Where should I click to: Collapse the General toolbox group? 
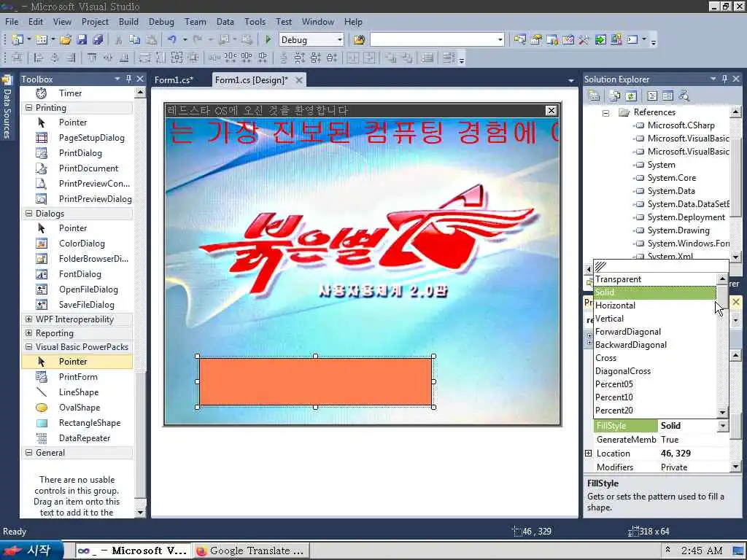pyautogui.click(x=28, y=452)
